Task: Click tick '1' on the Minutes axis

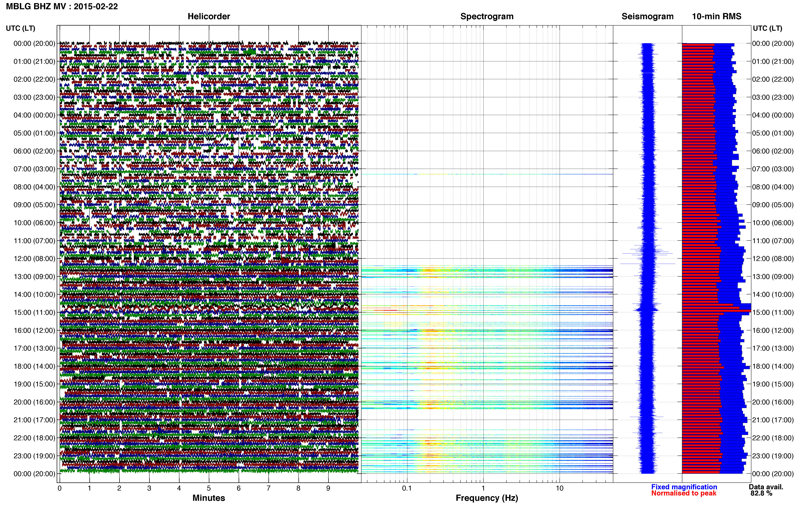Action: tap(89, 488)
